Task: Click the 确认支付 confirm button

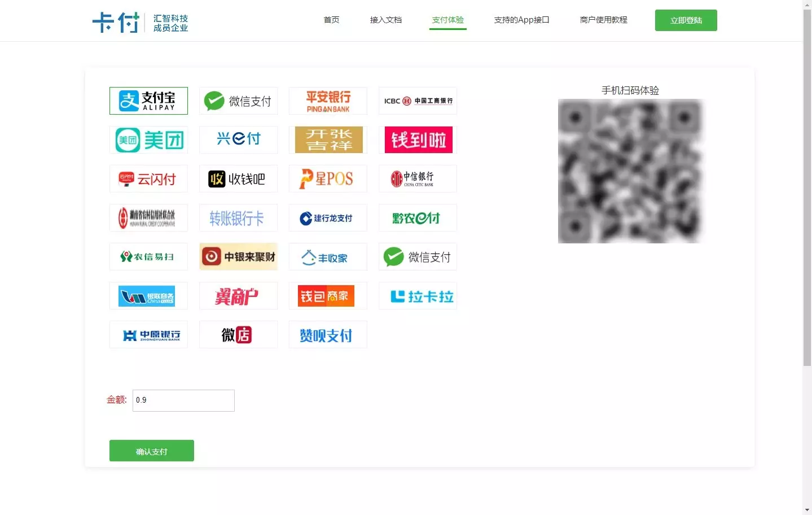Action: coord(152,451)
